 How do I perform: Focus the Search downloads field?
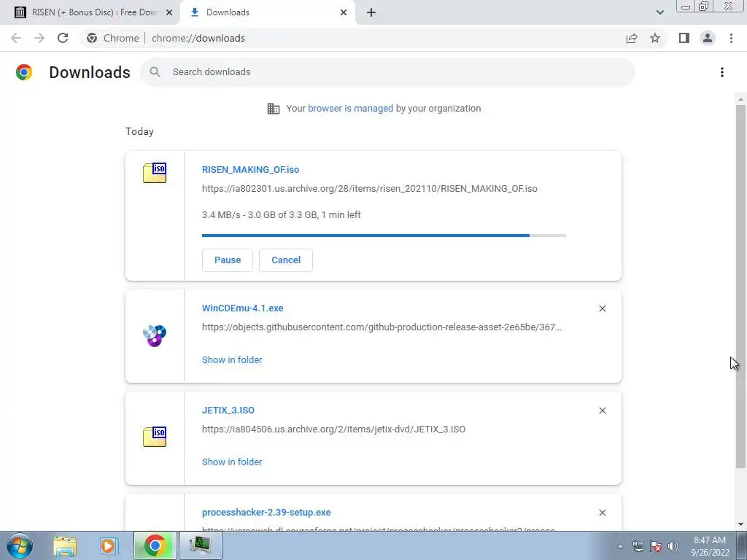click(387, 72)
